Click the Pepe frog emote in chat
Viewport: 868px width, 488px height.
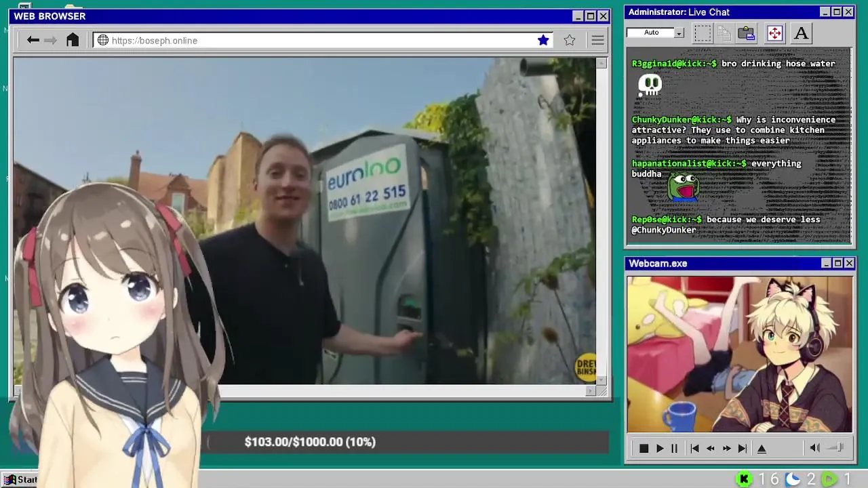coord(683,186)
